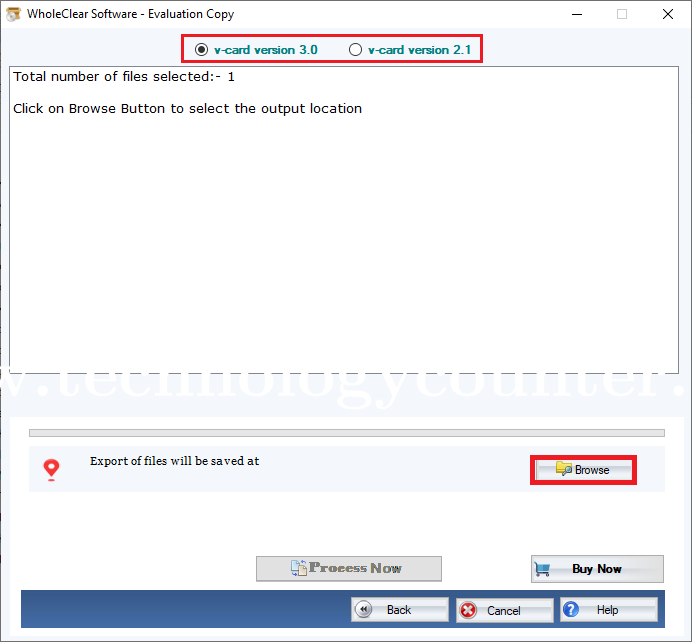Open the Help button
Screen dimensions: 692x642
coord(609,610)
